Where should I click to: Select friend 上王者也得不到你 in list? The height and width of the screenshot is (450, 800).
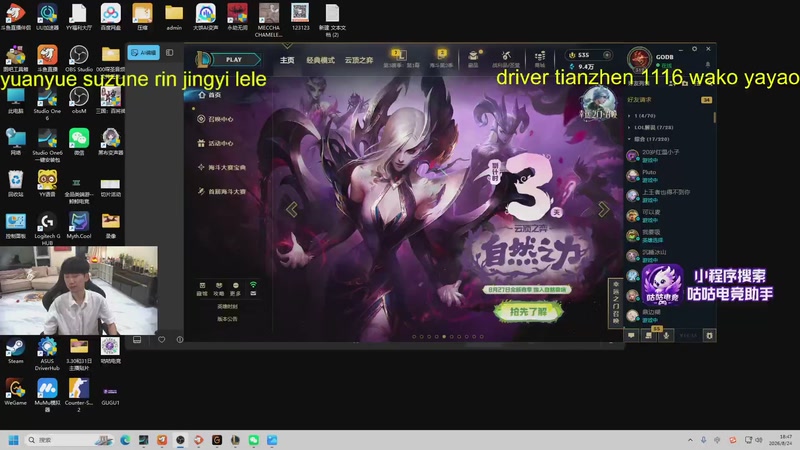click(x=669, y=195)
